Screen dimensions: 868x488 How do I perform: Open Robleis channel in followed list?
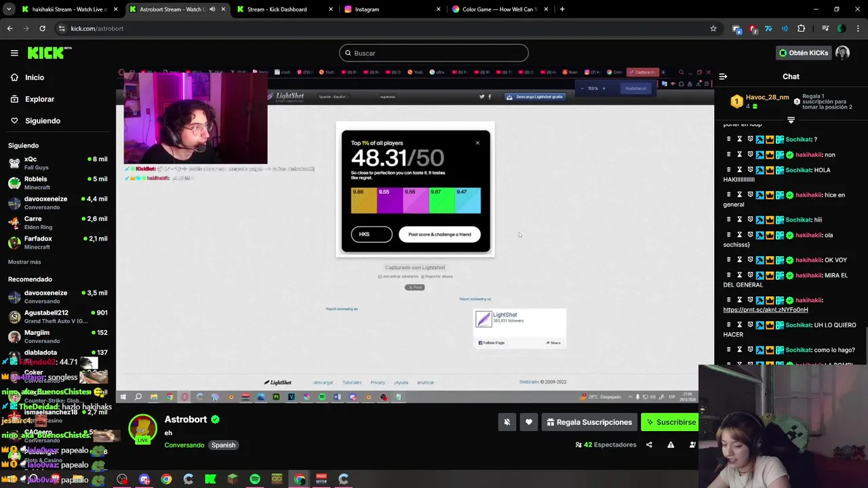[58, 183]
